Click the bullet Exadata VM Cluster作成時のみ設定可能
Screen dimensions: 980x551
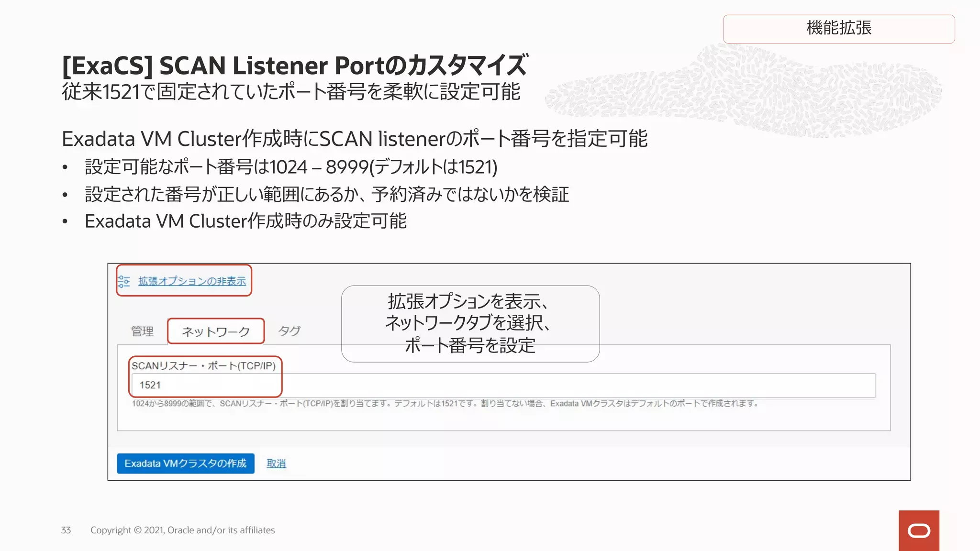coord(245,221)
